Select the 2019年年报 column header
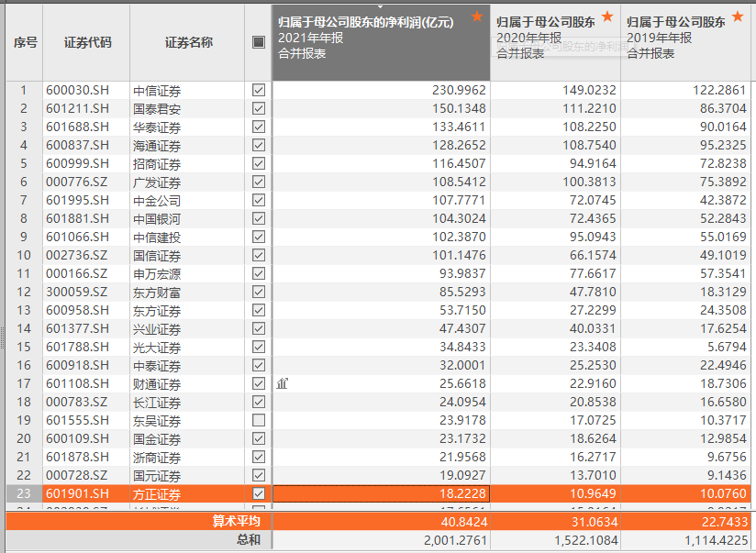 click(x=685, y=42)
